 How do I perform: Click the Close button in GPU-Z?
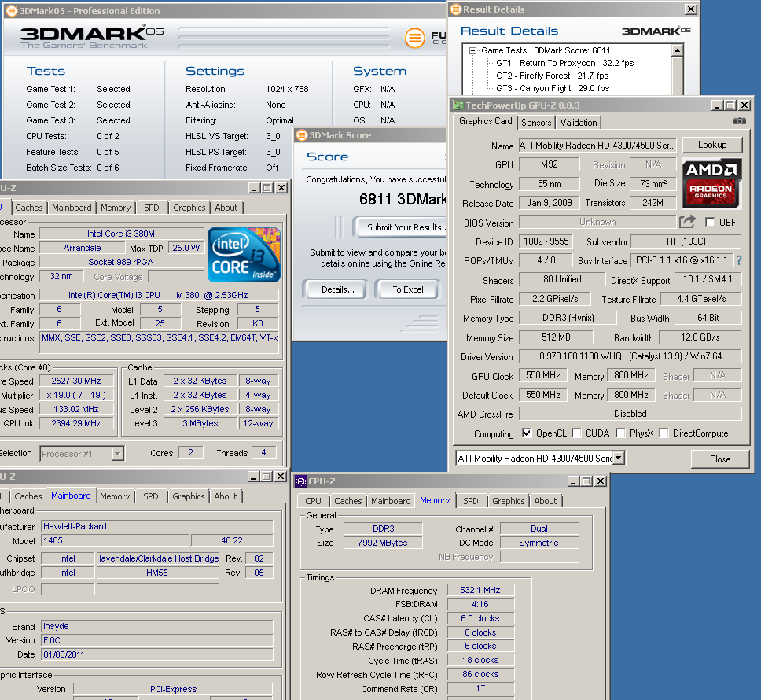click(720, 459)
